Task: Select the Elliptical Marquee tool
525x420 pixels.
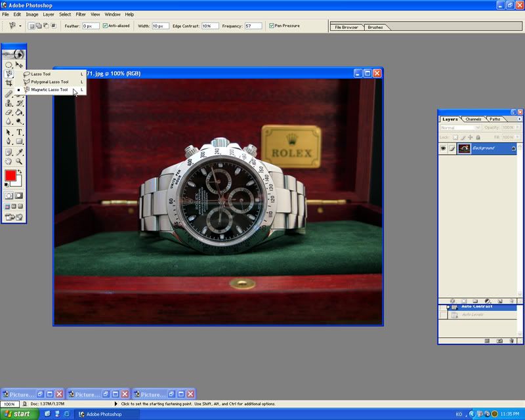Action: pyautogui.click(x=9, y=65)
